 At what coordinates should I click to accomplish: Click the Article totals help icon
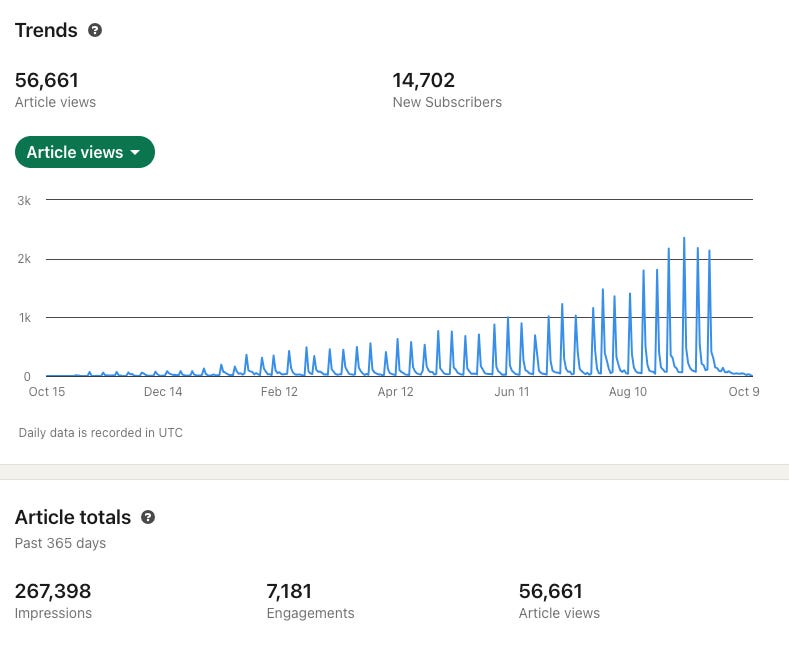tap(148, 517)
